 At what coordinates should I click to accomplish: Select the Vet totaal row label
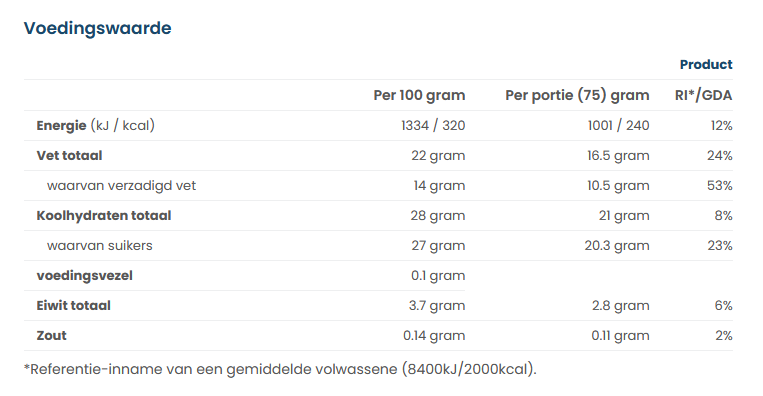(69, 156)
